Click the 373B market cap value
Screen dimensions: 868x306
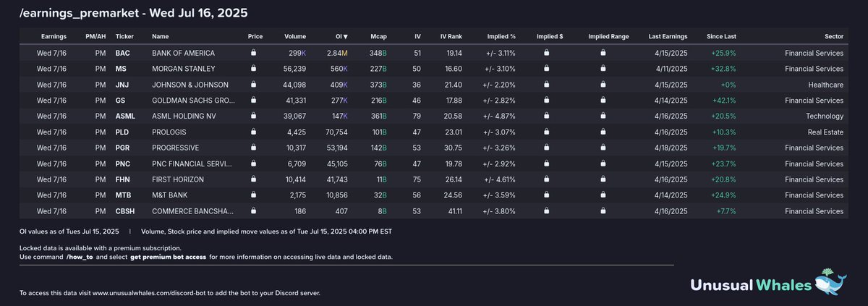click(x=379, y=85)
